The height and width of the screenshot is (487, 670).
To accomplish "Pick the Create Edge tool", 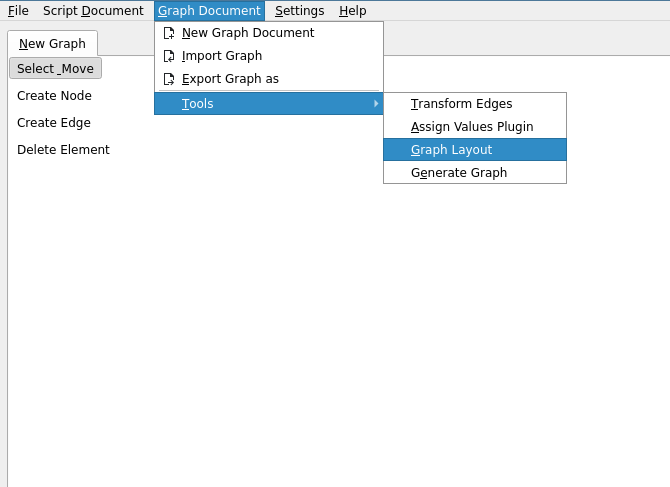I will tap(54, 123).
